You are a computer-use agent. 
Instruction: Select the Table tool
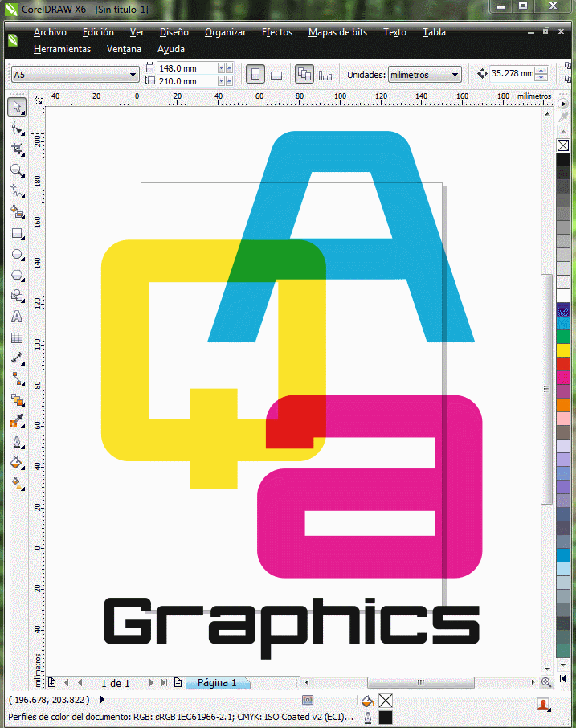point(17,337)
